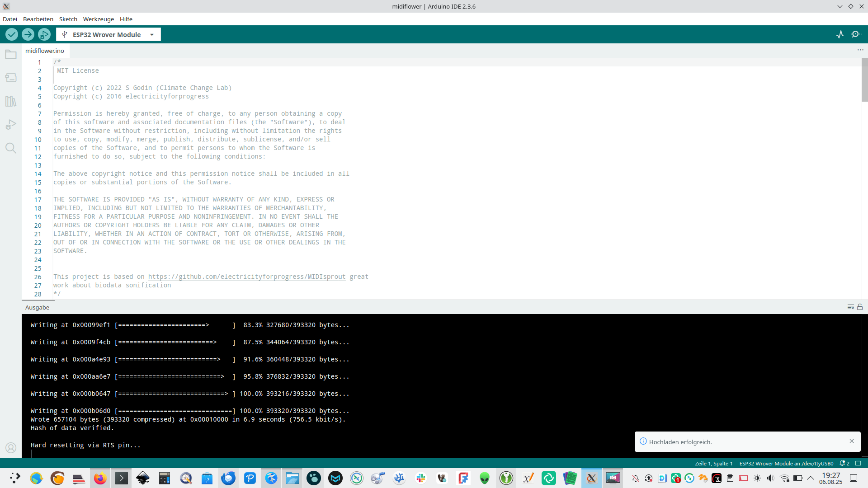Open Thunderbird from the taskbar
Screen dimensions: 868x488
pyautogui.click(x=228, y=478)
